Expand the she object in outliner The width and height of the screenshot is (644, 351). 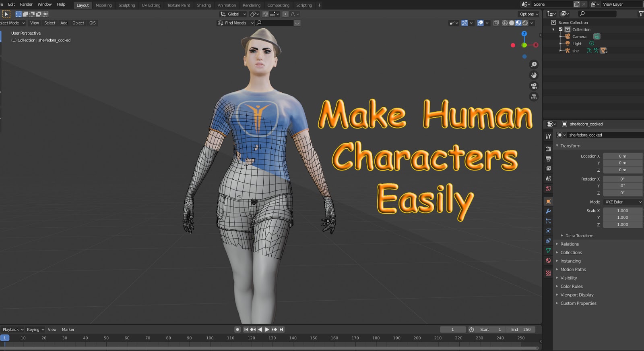coord(560,51)
